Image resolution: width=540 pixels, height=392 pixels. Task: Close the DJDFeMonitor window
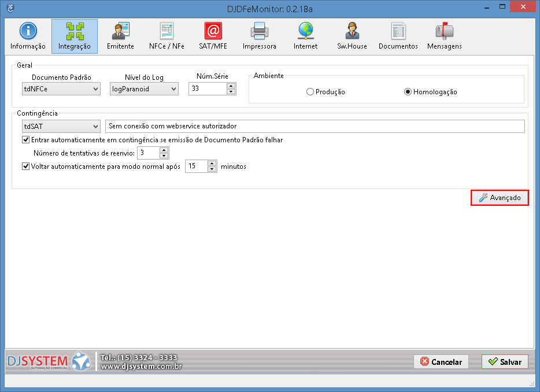tap(523, 6)
